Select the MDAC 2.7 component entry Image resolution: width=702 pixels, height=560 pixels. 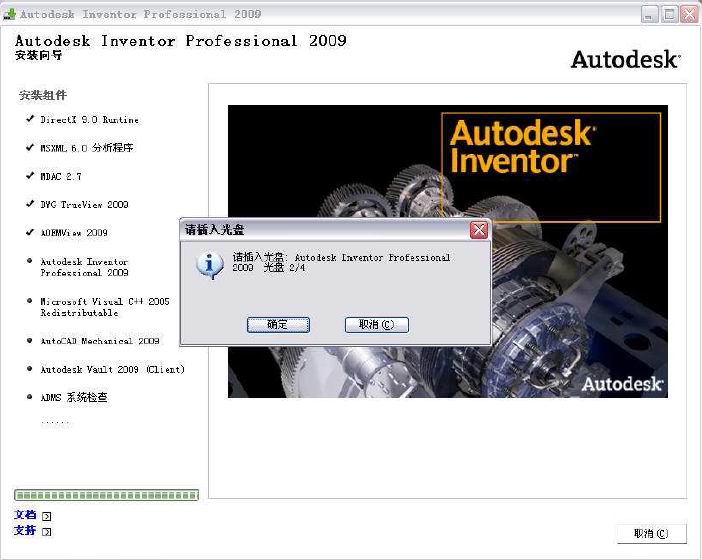(61, 176)
